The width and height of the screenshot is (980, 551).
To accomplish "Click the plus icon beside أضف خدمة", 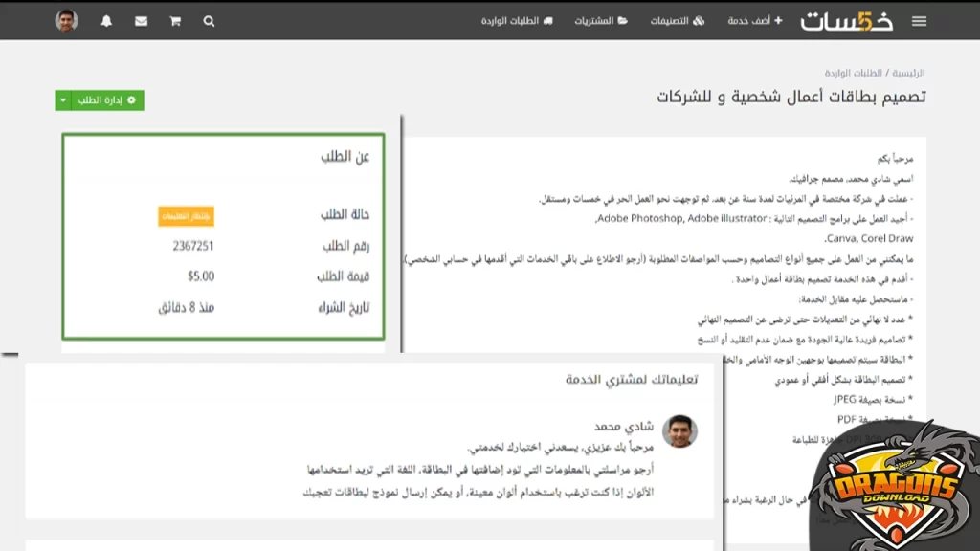I will (778, 20).
